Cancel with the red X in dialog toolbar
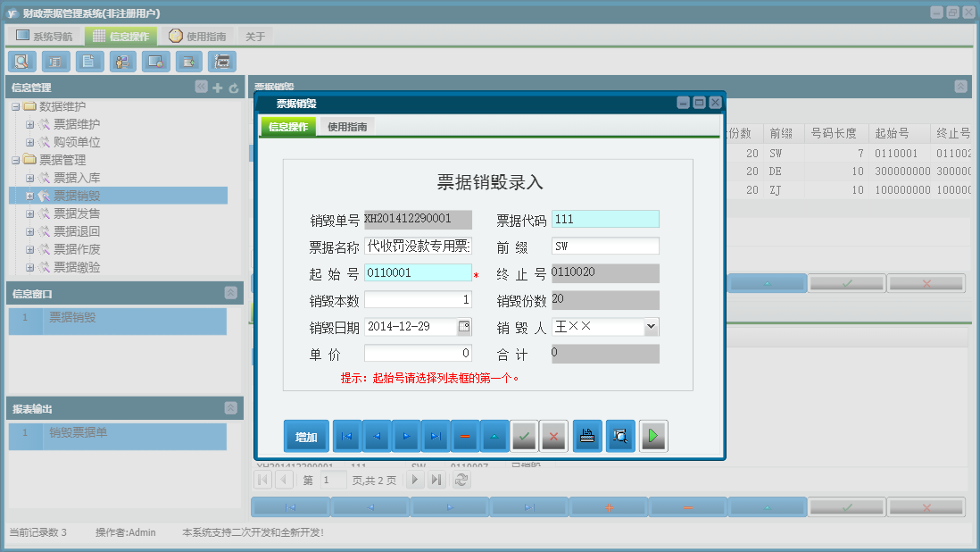The width and height of the screenshot is (980, 552). coord(553,437)
